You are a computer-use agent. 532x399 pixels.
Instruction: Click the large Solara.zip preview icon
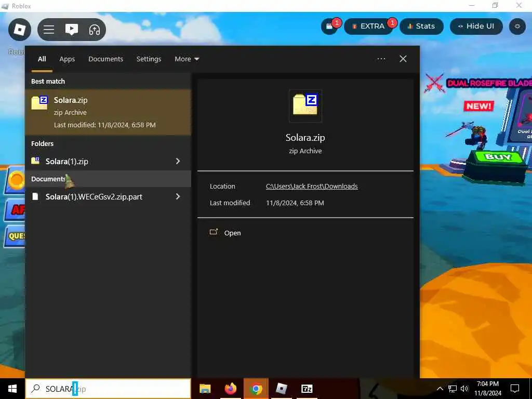click(x=305, y=105)
